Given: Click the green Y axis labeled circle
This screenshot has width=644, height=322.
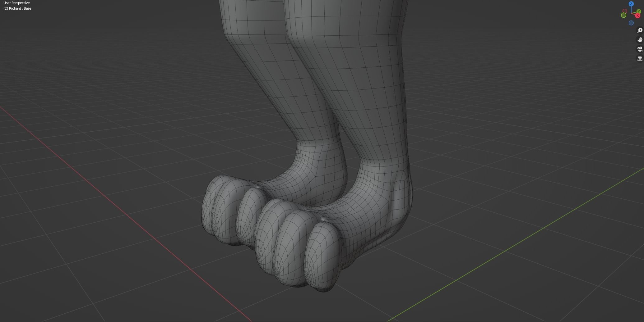Looking at the screenshot, I should click(x=639, y=11).
